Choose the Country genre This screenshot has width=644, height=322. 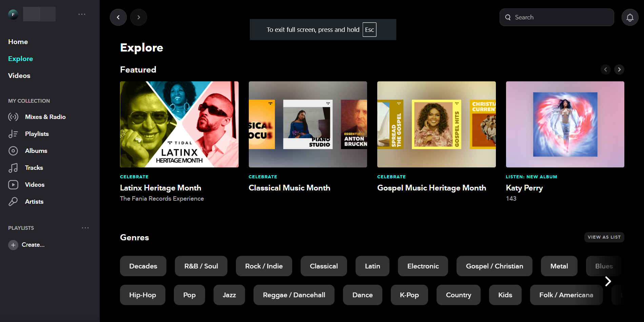[x=459, y=295]
